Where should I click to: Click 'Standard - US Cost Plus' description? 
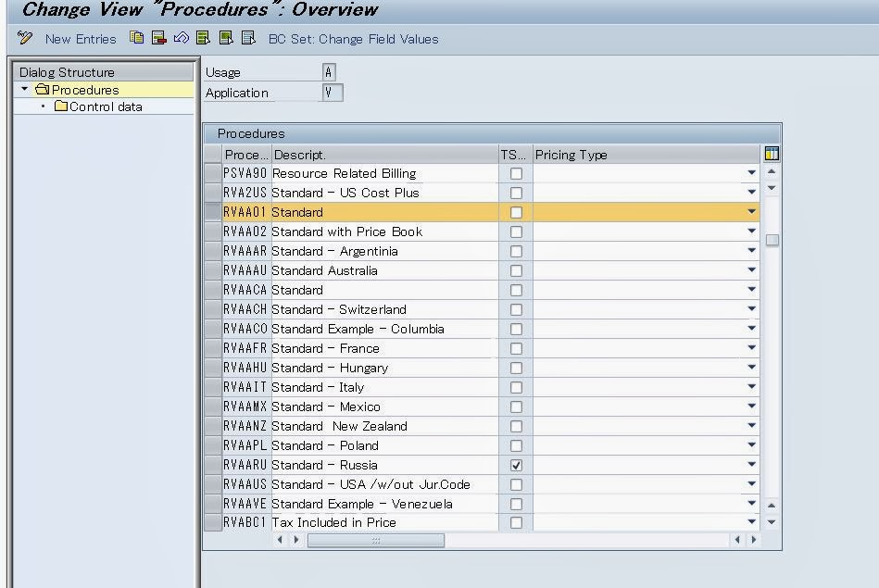[345, 193]
